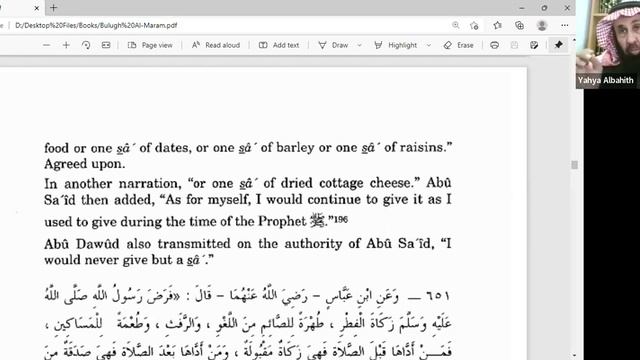Click the text "Agreed upon."
Viewport: 640px width, 360px height.
pos(85,164)
